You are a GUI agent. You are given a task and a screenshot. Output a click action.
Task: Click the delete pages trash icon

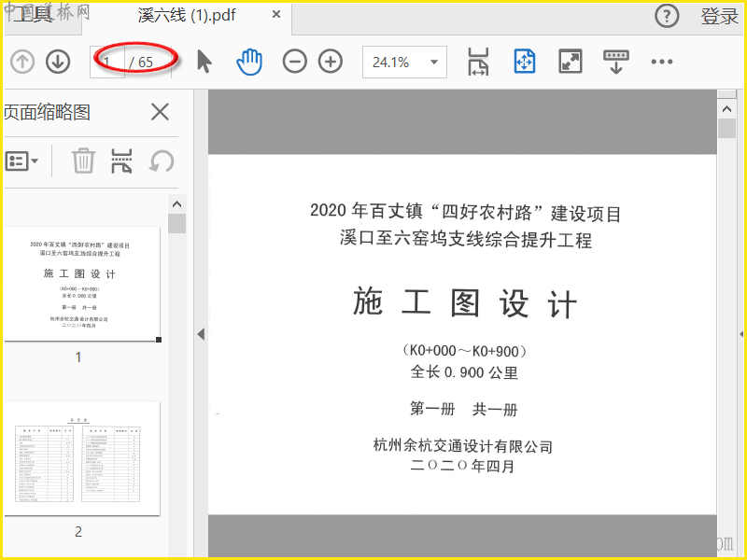tap(83, 161)
